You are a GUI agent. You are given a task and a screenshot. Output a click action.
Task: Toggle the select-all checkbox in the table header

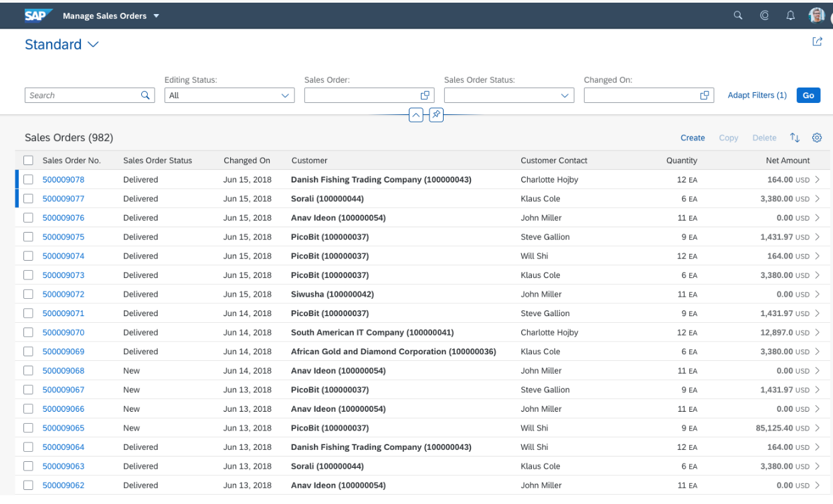(28, 160)
